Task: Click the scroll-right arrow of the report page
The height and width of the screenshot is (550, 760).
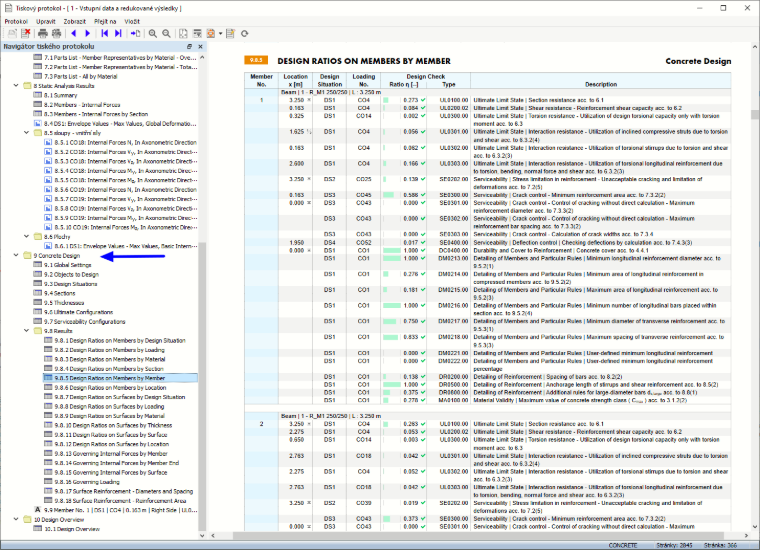Action: click(746, 535)
